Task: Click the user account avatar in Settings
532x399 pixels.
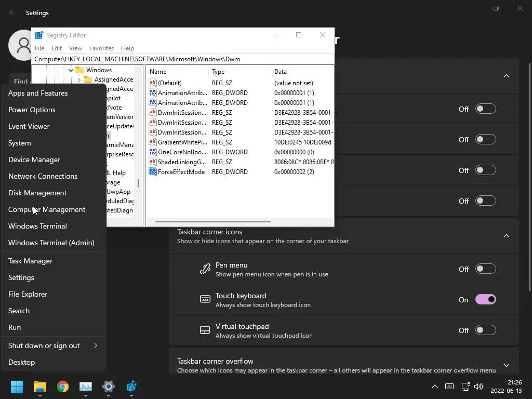Action: [x=21, y=45]
